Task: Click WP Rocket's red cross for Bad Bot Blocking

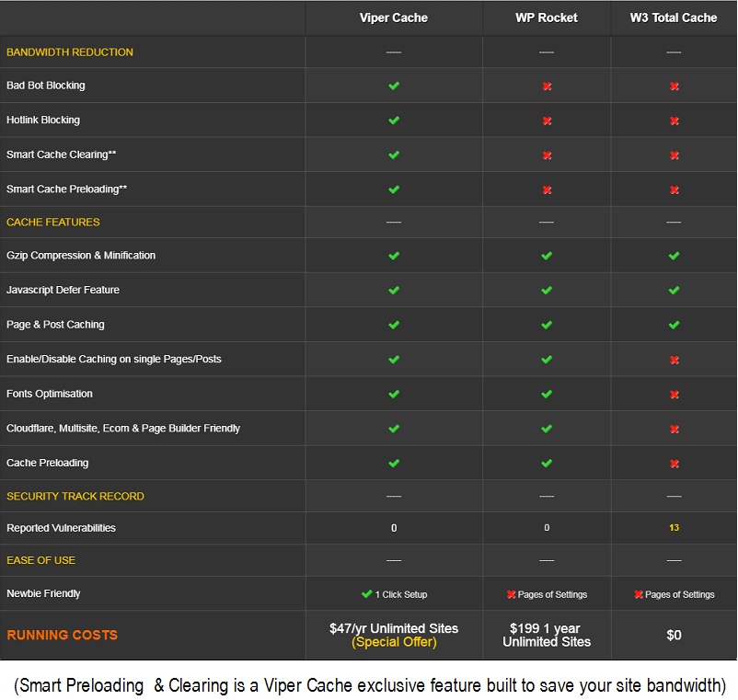Action: coord(547,86)
